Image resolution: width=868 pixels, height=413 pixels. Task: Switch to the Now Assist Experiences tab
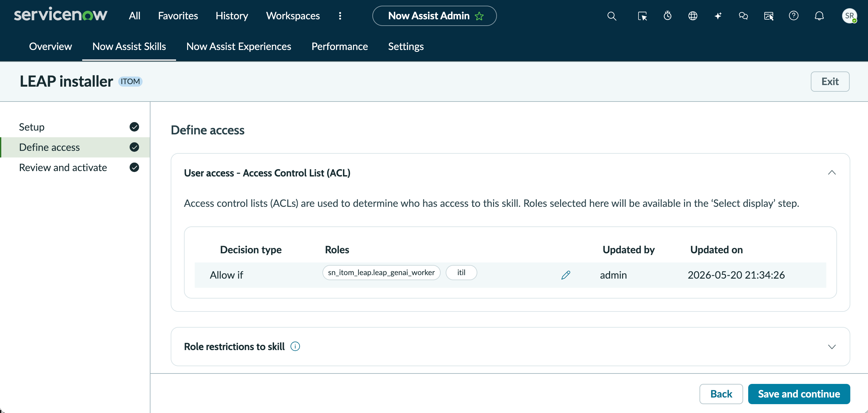[x=239, y=46]
